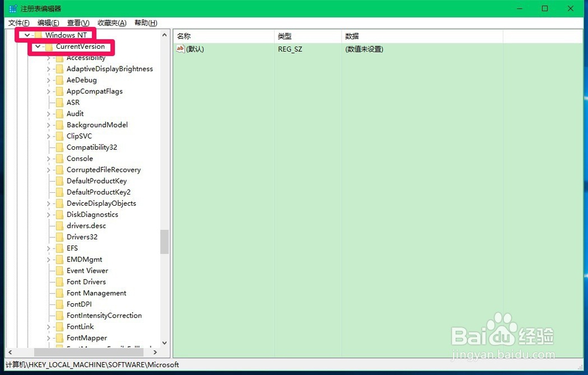Viewport: 588px width, 375px height.
Task: Expand the CorruptedFileRecovery key
Action: 48,170
